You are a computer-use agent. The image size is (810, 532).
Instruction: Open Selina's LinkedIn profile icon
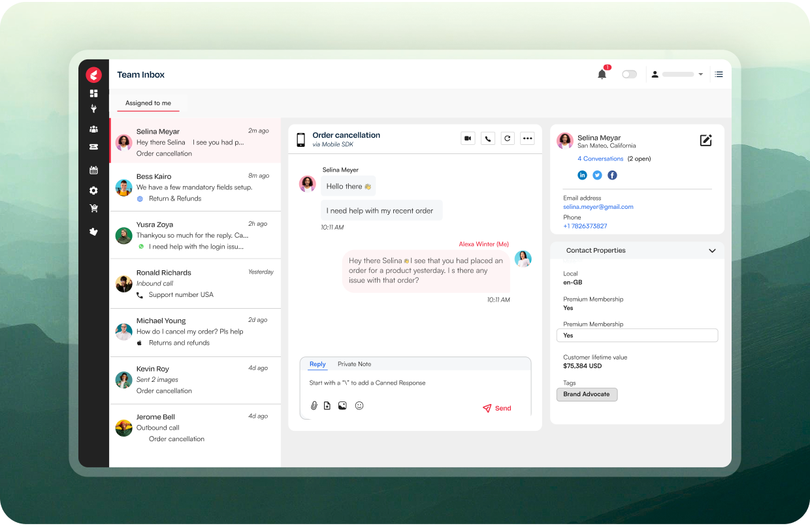pos(582,175)
